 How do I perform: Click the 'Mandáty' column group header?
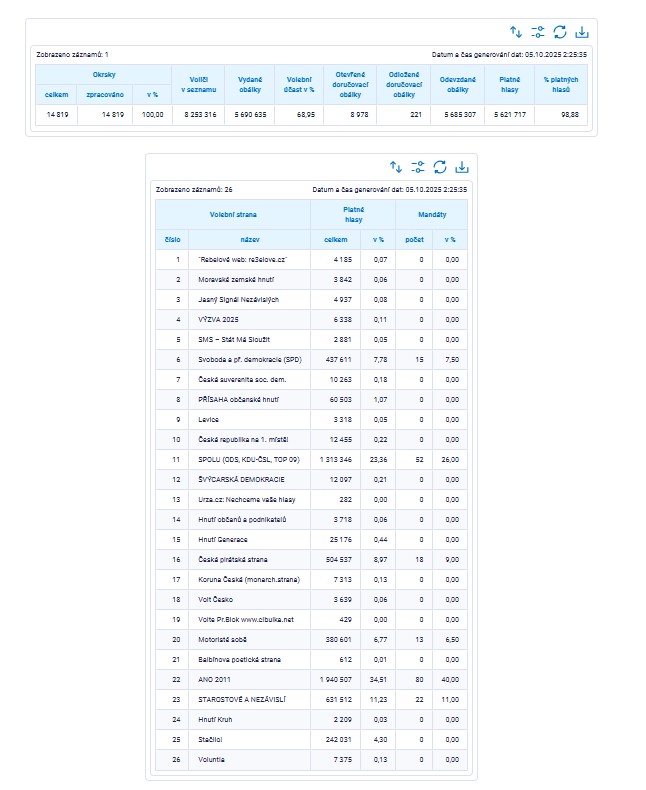coord(431,214)
